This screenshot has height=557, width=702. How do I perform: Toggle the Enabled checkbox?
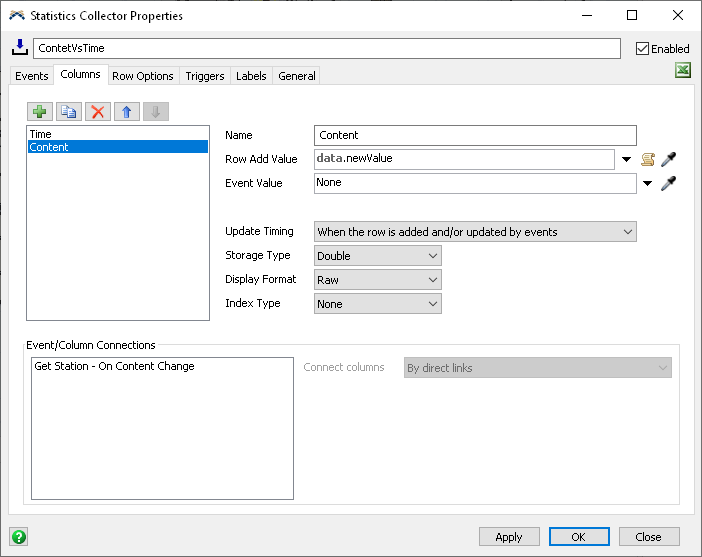pos(643,48)
